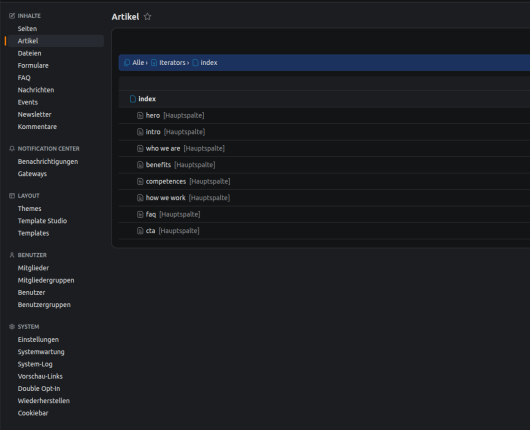
Task: Click the how we work element icon
Action: click(140, 198)
